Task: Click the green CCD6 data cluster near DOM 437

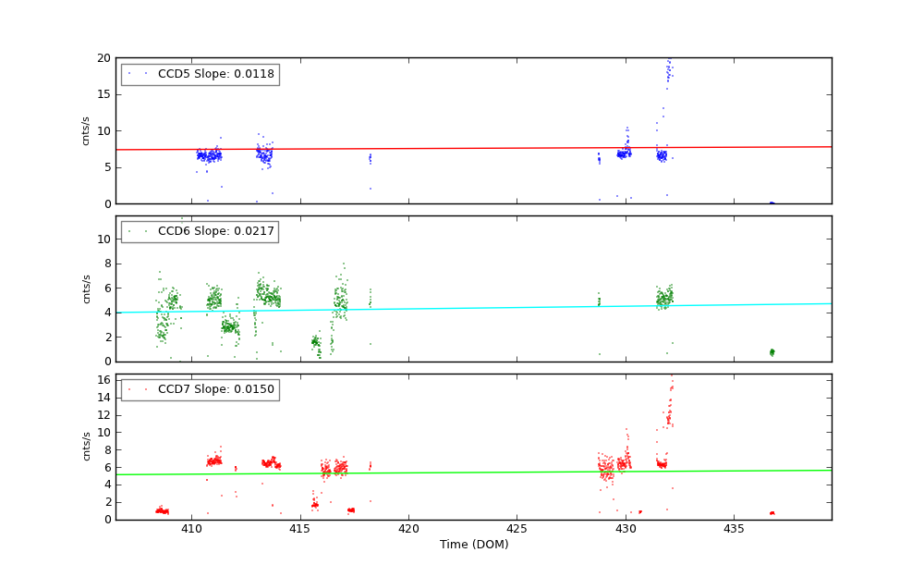Action: click(772, 351)
